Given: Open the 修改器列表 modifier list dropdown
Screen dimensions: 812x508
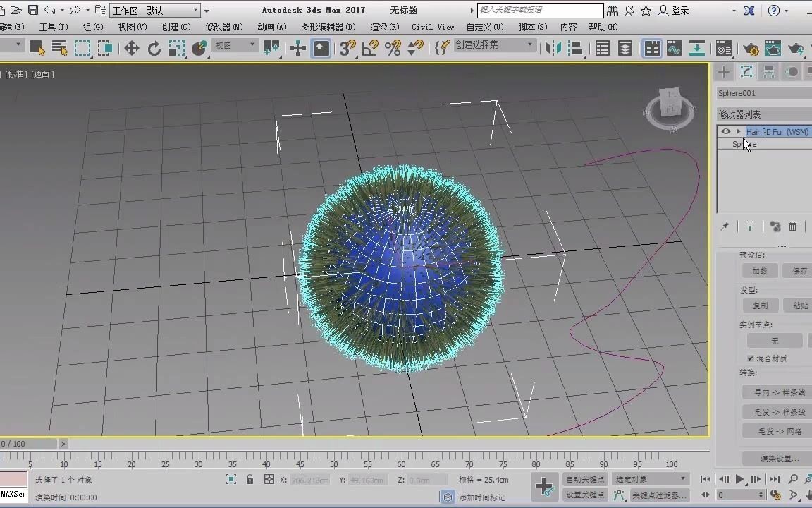Looking at the screenshot, I should 764,114.
